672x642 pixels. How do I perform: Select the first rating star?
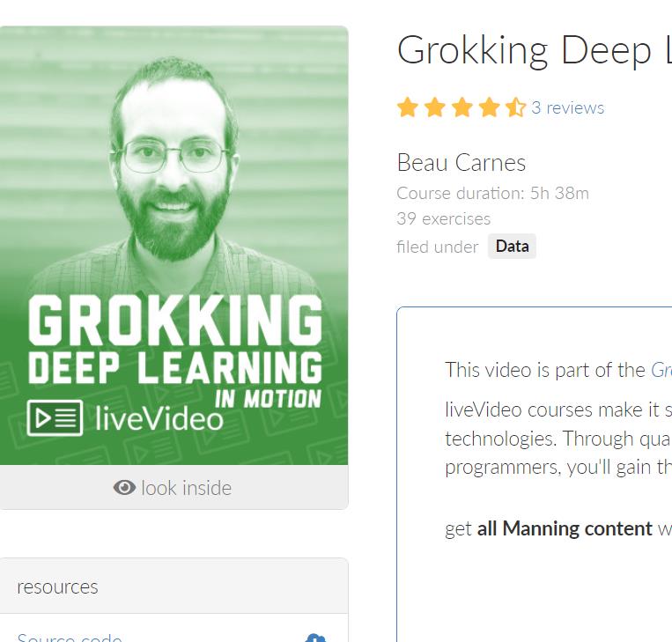click(x=408, y=107)
